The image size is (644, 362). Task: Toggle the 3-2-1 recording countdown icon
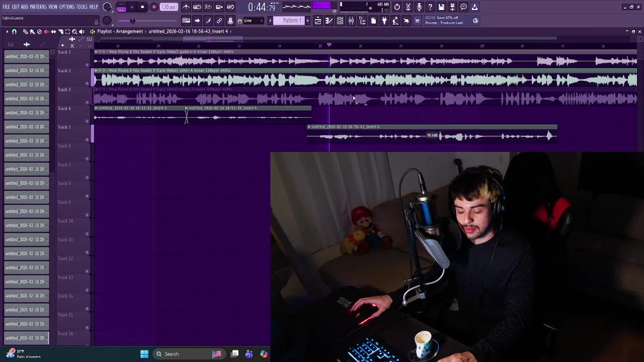[208, 7]
